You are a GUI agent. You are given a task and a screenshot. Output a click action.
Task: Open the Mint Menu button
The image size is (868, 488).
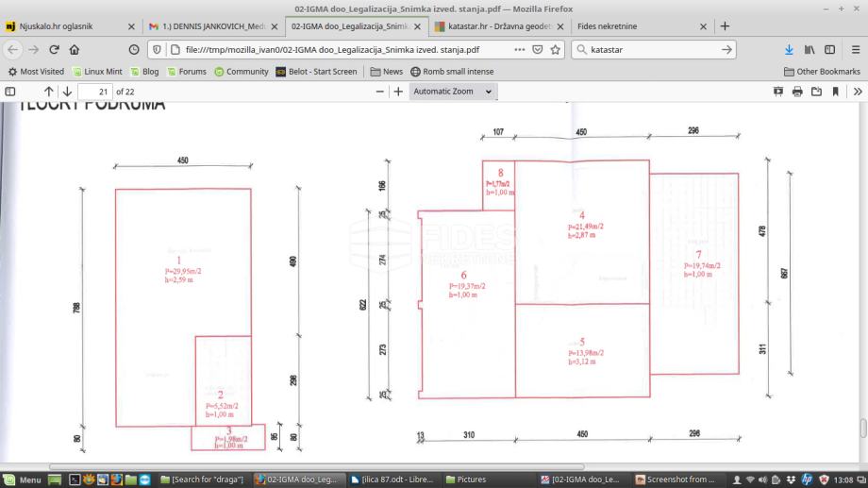pyautogui.click(x=23, y=480)
